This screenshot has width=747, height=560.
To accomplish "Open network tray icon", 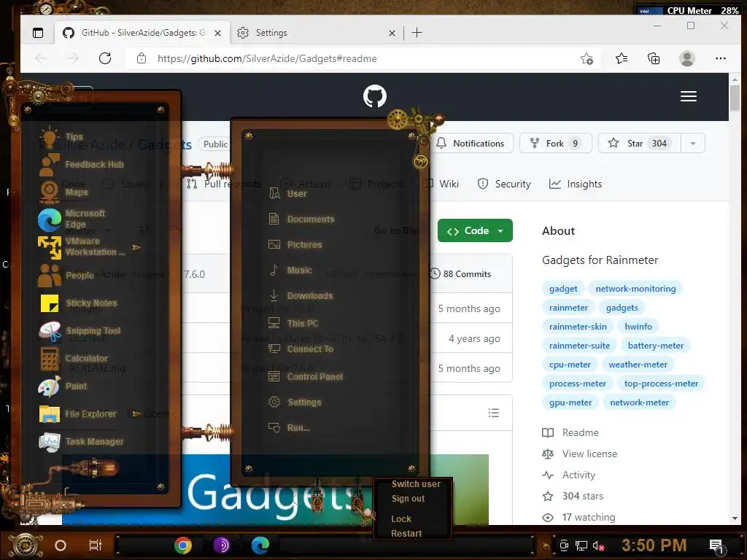I will 581,545.
